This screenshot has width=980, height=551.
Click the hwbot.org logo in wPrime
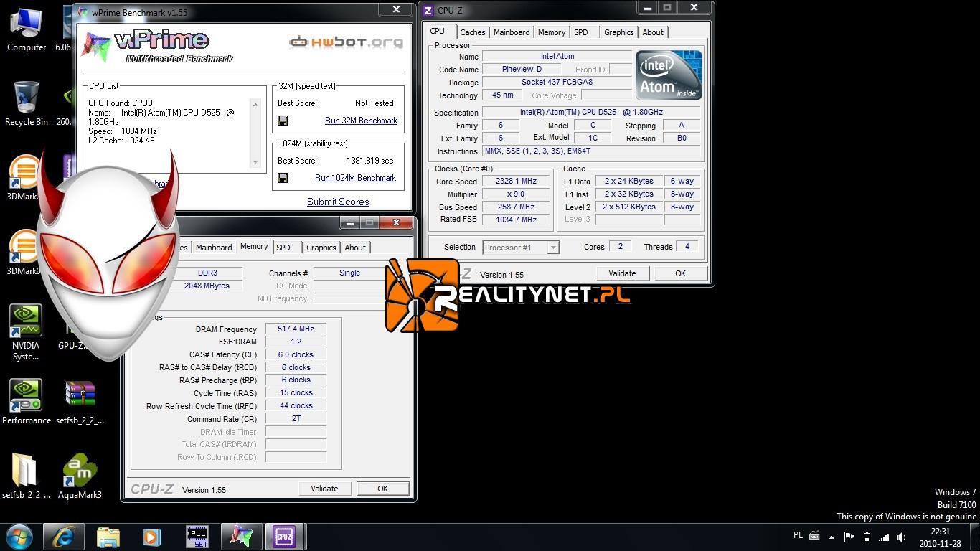346,42
